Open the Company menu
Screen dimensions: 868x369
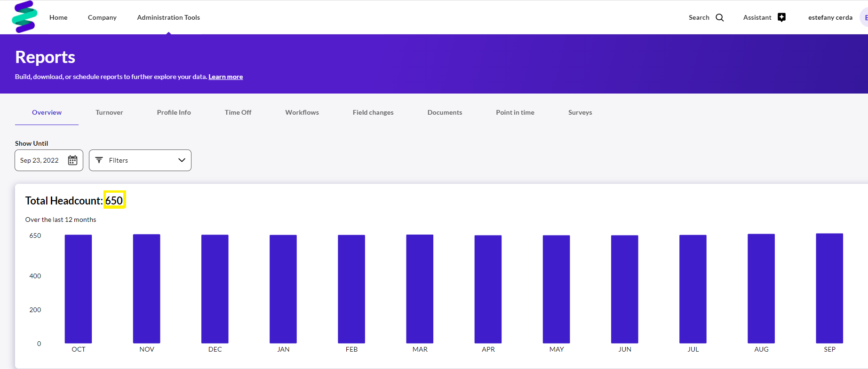coord(102,17)
